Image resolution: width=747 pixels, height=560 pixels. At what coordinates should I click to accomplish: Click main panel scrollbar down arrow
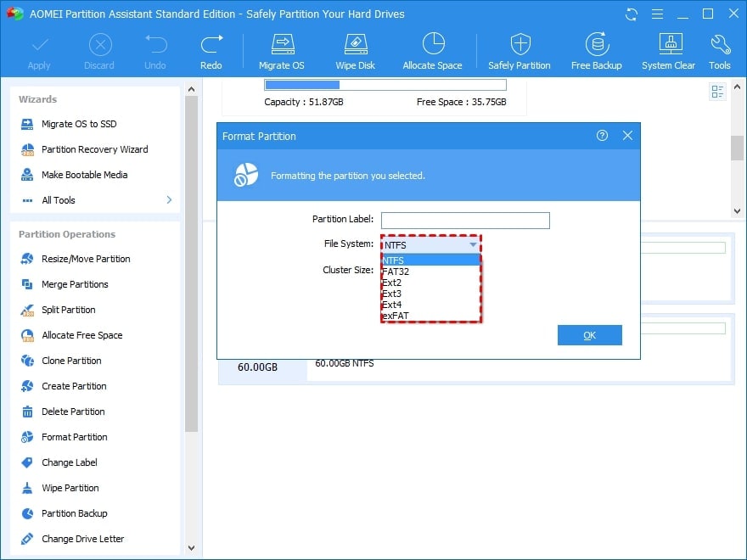click(x=737, y=211)
